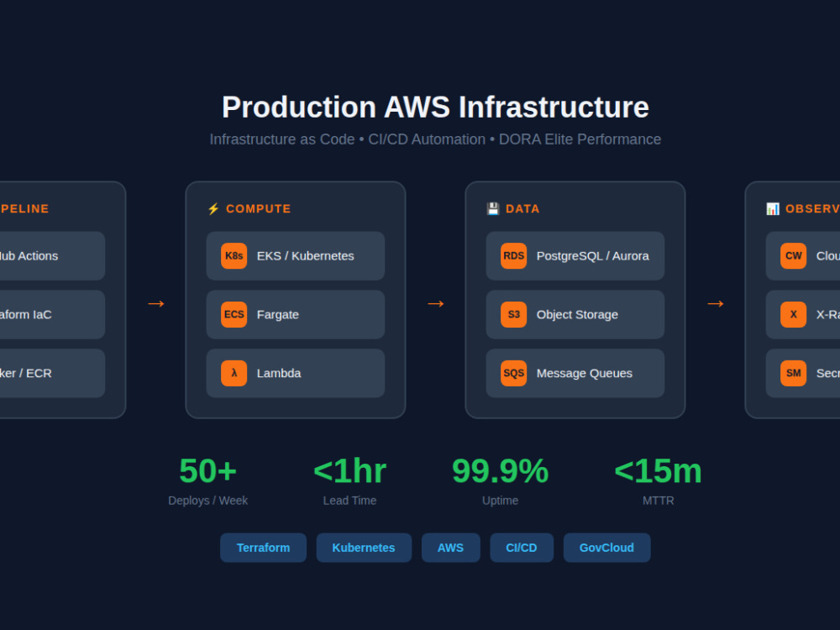This screenshot has height=630, width=840.
Task: Click the <1hr Lead Time stat
Action: click(349, 480)
